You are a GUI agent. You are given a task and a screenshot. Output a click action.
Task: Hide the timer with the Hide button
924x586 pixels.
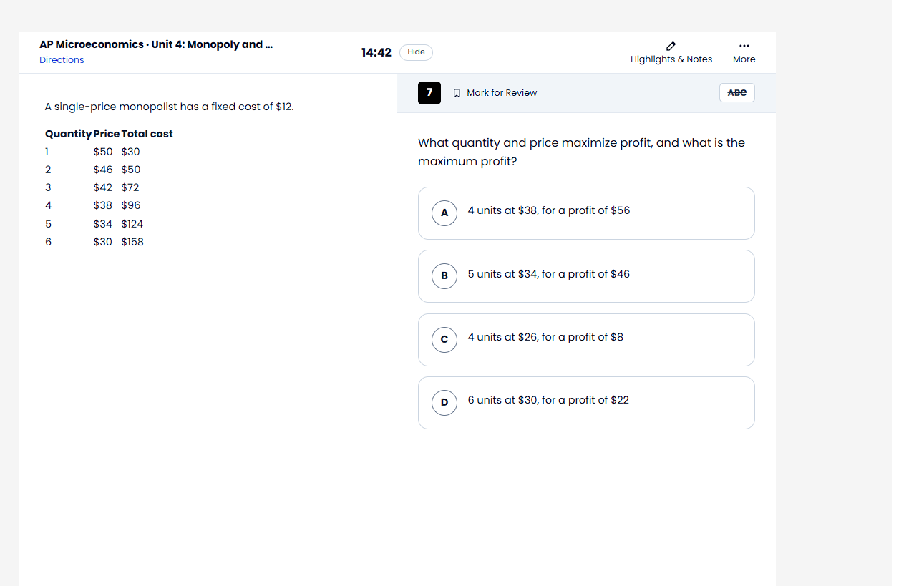coord(416,52)
